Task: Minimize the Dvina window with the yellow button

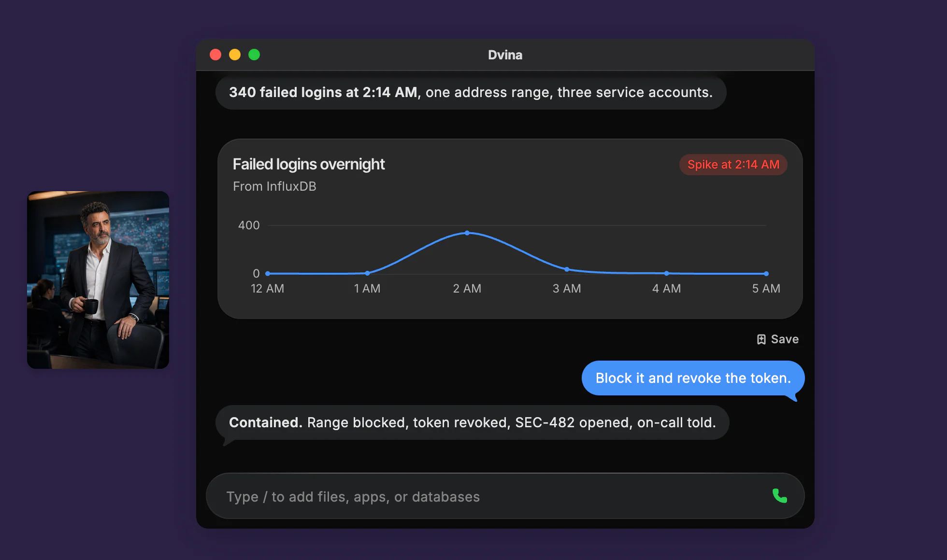Action: [x=235, y=55]
